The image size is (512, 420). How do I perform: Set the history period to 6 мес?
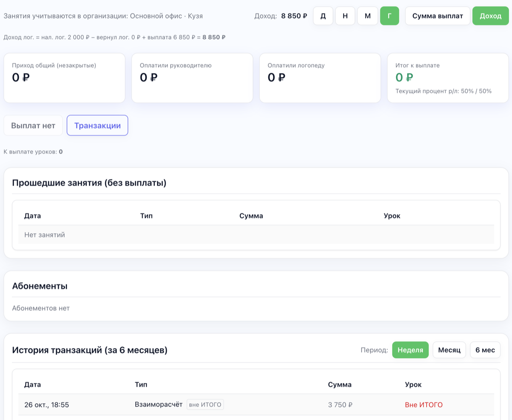coord(485,350)
